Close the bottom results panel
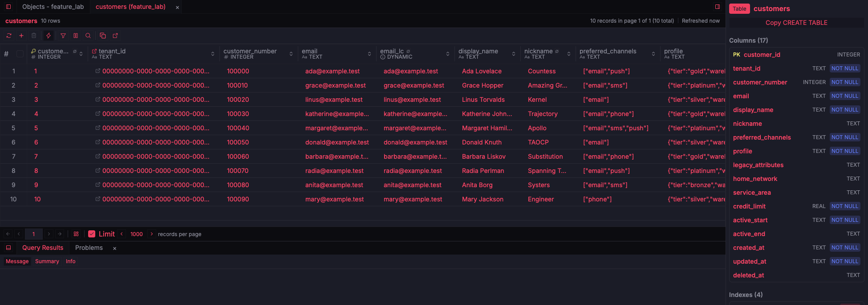Image resolution: width=868 pixels, height=305 pixels. (114, 248)
